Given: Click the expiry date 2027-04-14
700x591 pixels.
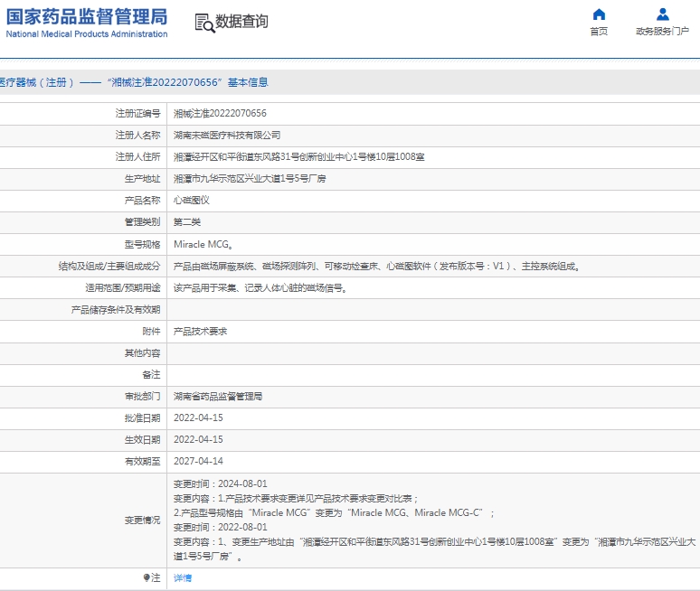Looking at the screenshot, I should pos(198,461).
